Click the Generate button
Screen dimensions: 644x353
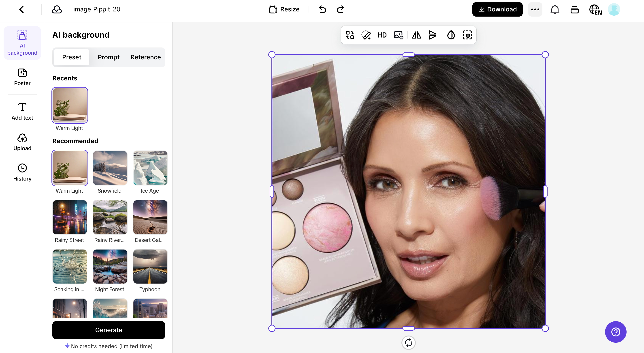(x=109, y=330)
